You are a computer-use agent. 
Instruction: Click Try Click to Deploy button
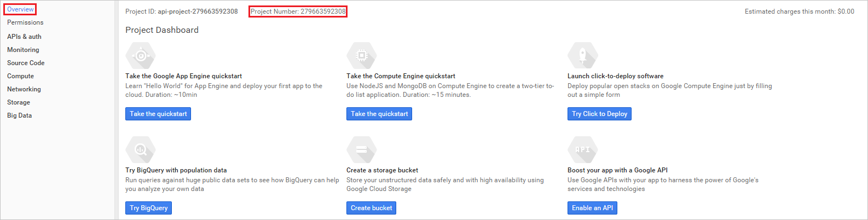[x=599, y=114]
